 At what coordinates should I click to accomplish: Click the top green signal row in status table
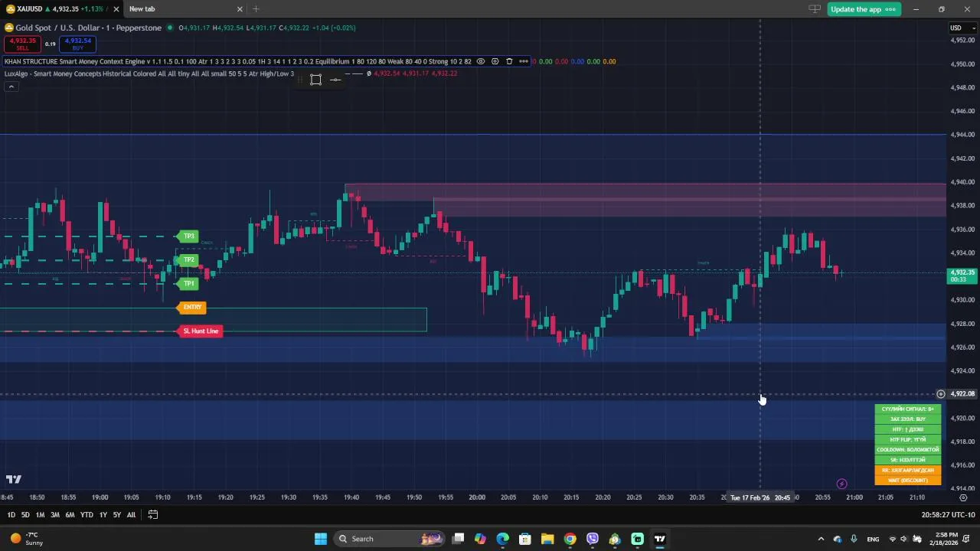908,409
